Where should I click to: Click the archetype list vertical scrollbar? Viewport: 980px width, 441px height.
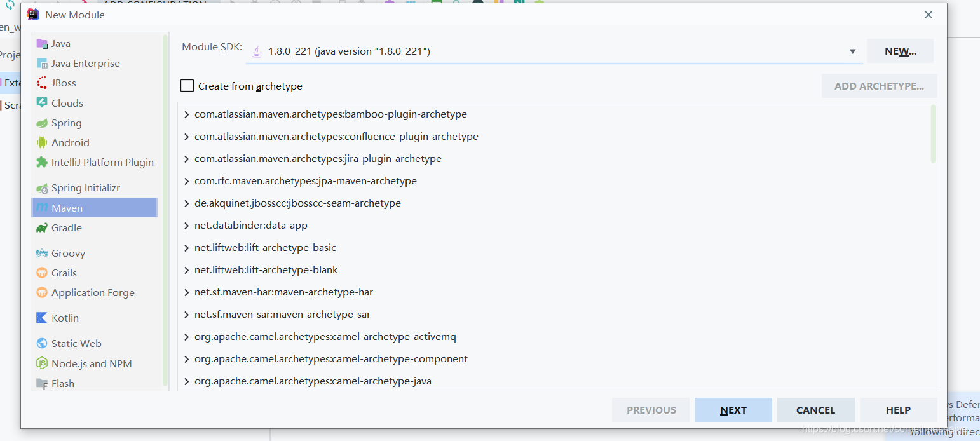pyautogui.click(x=933, y=134)
